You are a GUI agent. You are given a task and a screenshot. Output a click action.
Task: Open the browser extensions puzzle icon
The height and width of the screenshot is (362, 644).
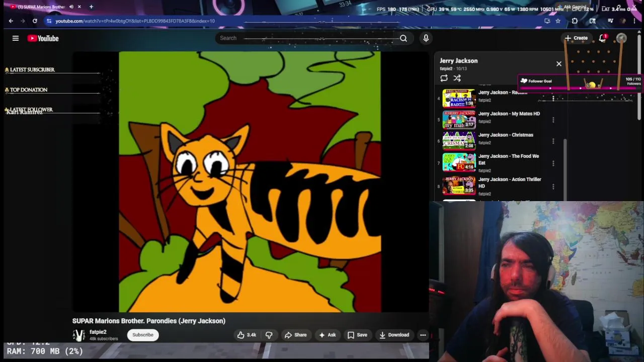[575, 21]
